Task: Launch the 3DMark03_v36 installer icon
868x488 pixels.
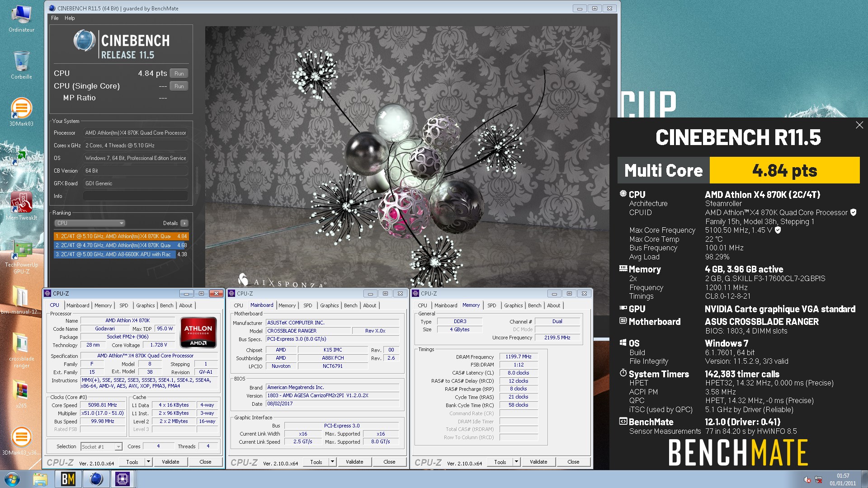Action: (21, 441)
